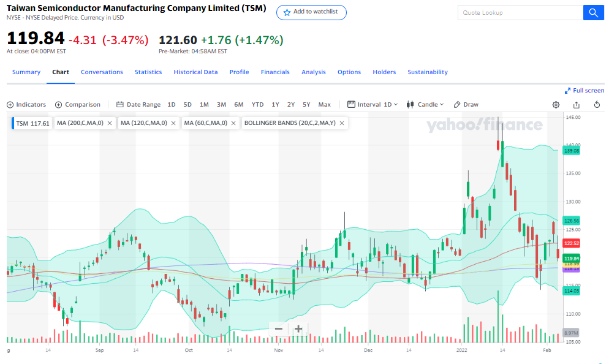Image resolution: width=609 pixels, height=364 pixels.
Task: Click the MA (200,C,MA,0) indicator label
Action: 80,123
